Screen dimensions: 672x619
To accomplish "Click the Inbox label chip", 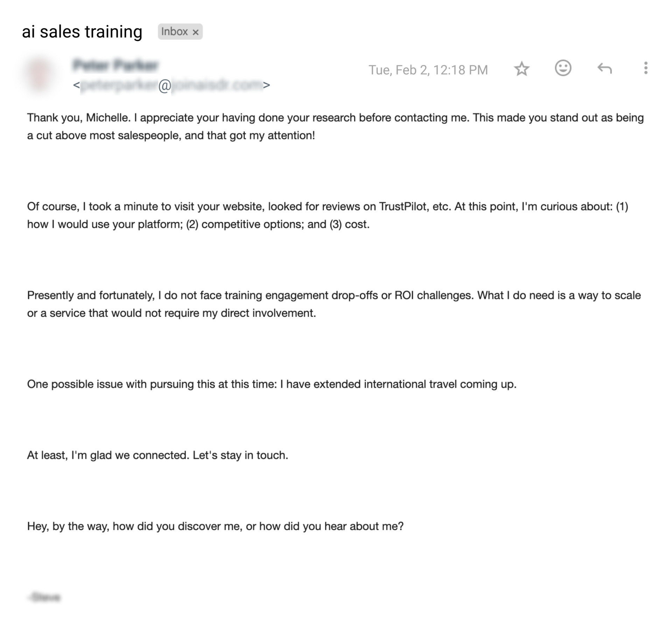I will coord(174,32).
